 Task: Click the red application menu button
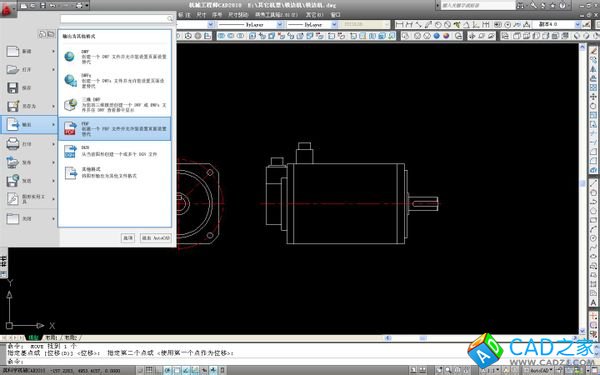coord(8,8)
